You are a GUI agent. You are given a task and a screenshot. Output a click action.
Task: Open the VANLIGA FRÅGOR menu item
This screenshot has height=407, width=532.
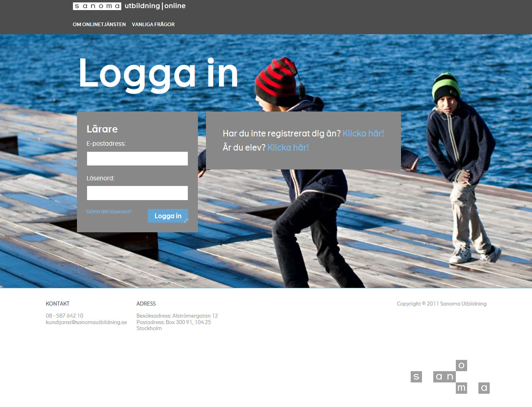[x=153, y=25]
